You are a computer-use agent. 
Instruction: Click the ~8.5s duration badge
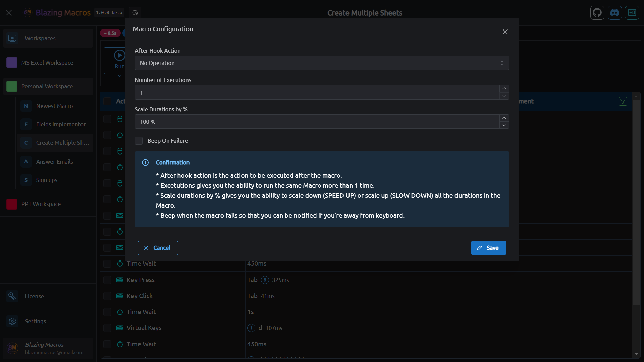(x=110, y=33)
